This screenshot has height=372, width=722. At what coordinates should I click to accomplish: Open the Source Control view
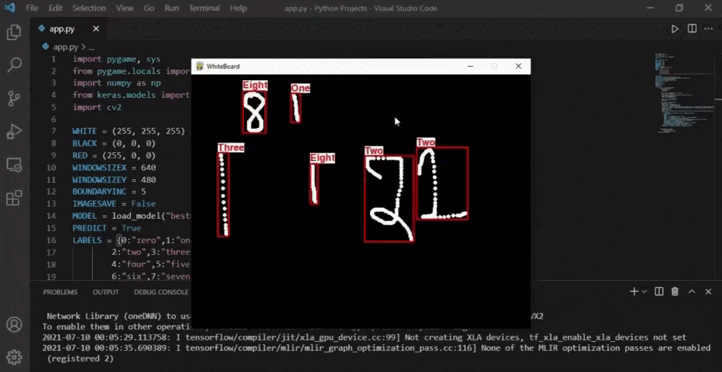(x=14, y=98)
